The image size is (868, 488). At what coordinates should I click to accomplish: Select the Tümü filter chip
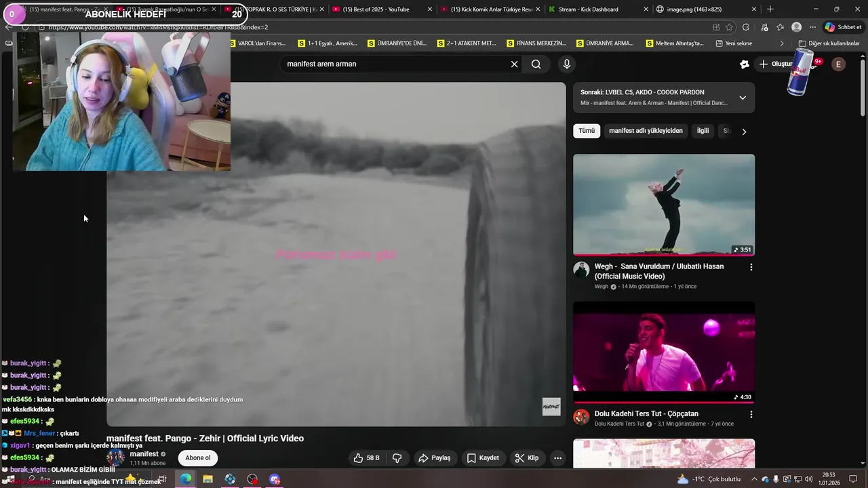point(587,131)
